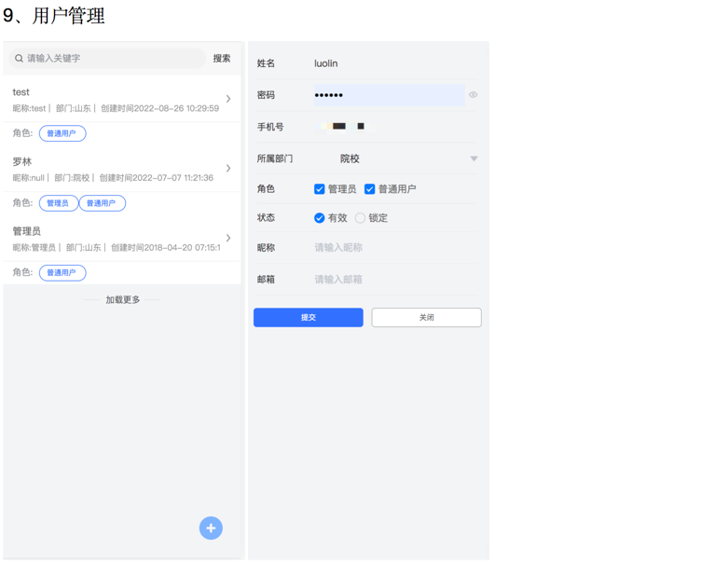This screenshot has width=728, height=564.
Task: Click the blue add user plus button
Action: (x=211, y=529)
